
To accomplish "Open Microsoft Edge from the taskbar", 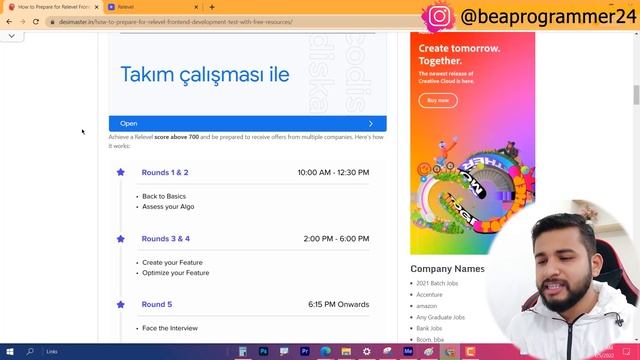I will click(x=325, y=351).
